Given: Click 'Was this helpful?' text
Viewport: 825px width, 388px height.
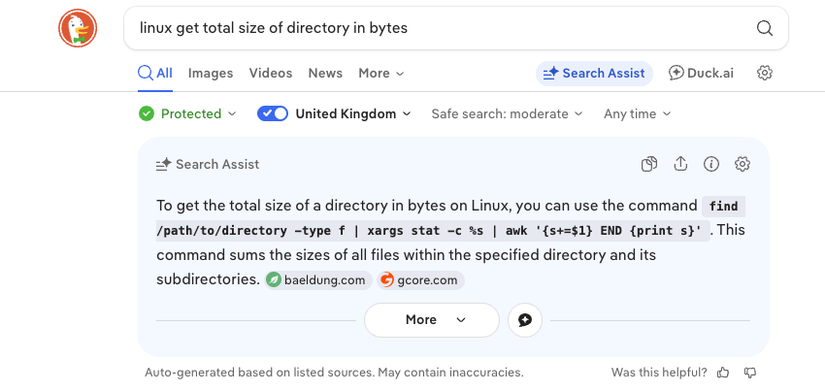Looking at the screenshot, I should [659, 373].
